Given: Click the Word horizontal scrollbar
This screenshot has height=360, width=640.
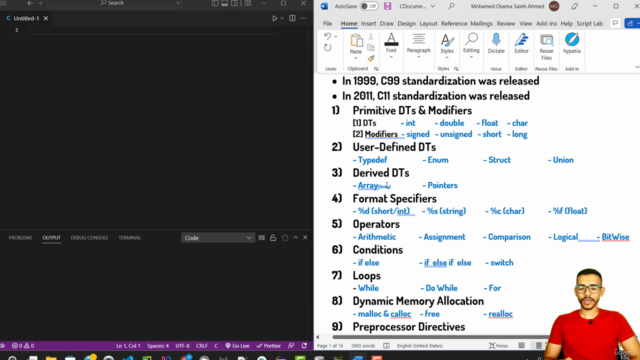Looking at the screenshot, I should point(441,337).
